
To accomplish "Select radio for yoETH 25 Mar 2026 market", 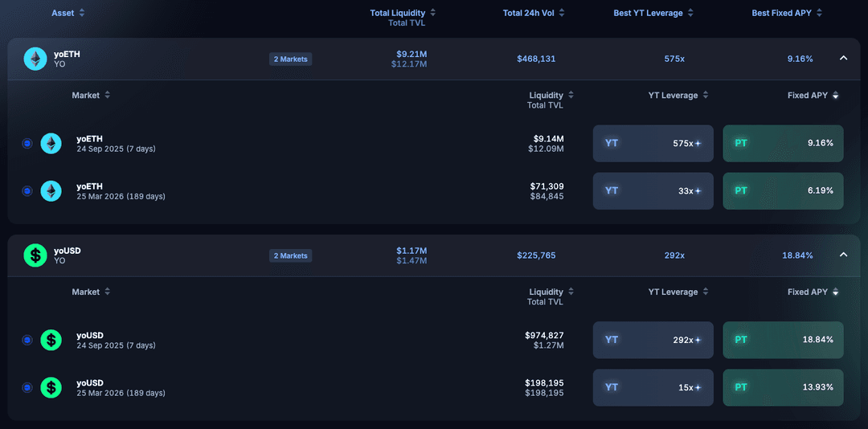I will (x=27, y=191).
